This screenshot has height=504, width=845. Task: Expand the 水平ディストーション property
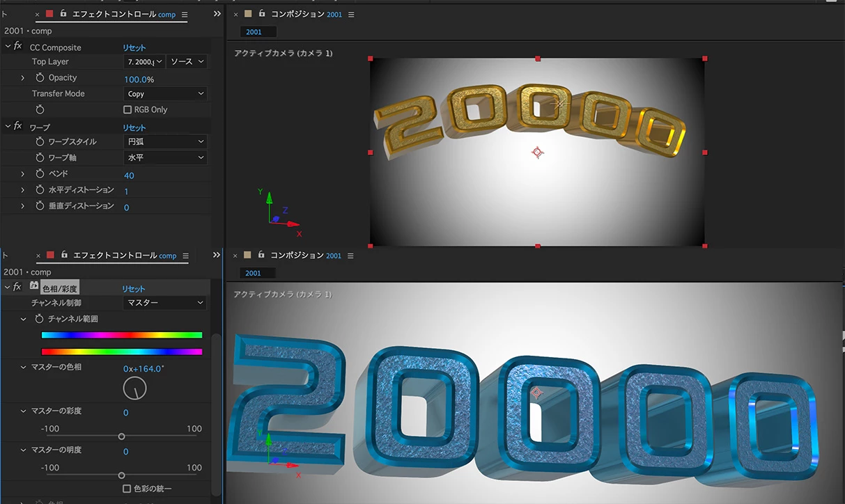[x=23, y=190]
